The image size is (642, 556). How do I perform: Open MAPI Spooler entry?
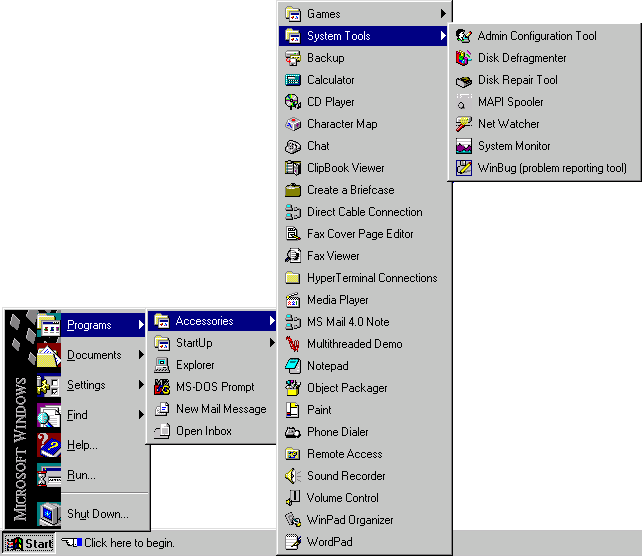click(x=545, y=102)
